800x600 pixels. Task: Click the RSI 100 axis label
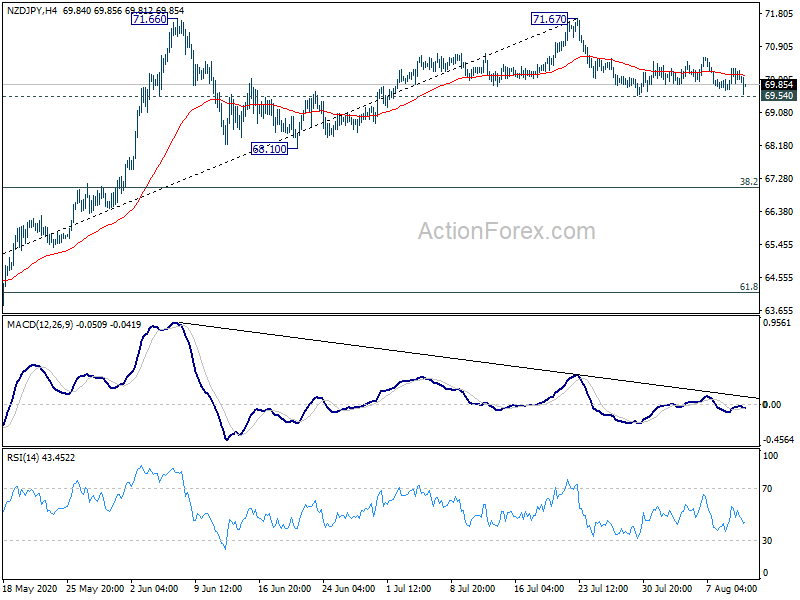tap(770, 456)
